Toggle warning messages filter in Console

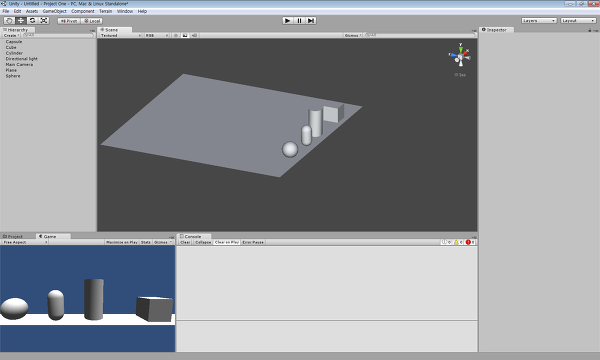click(x=458, y=242)
